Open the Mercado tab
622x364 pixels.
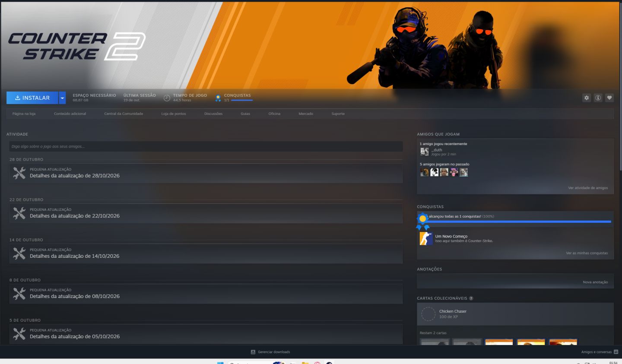306,114
